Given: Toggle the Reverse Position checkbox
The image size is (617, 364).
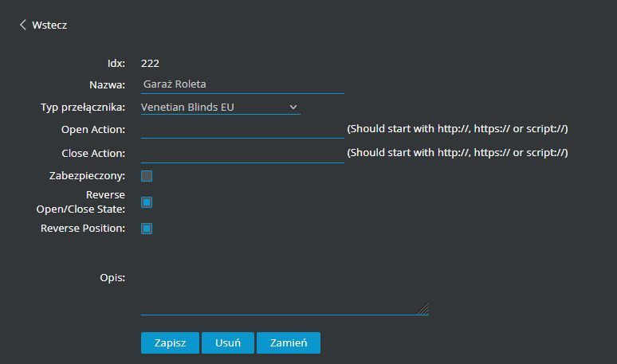Looking at the screenshot, I should (147, 229).
